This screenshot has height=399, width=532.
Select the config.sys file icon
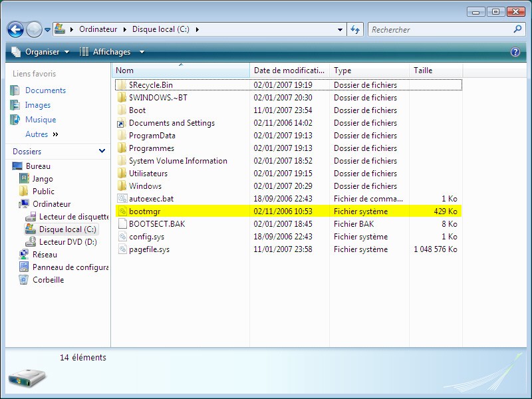(122, 237)
